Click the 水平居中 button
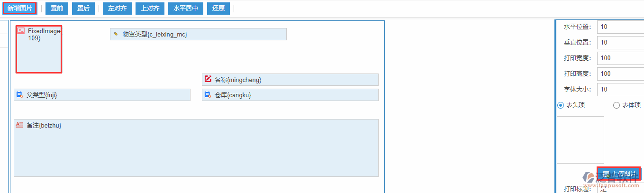The width and height of the screenshot is (644, 193). 186,9
